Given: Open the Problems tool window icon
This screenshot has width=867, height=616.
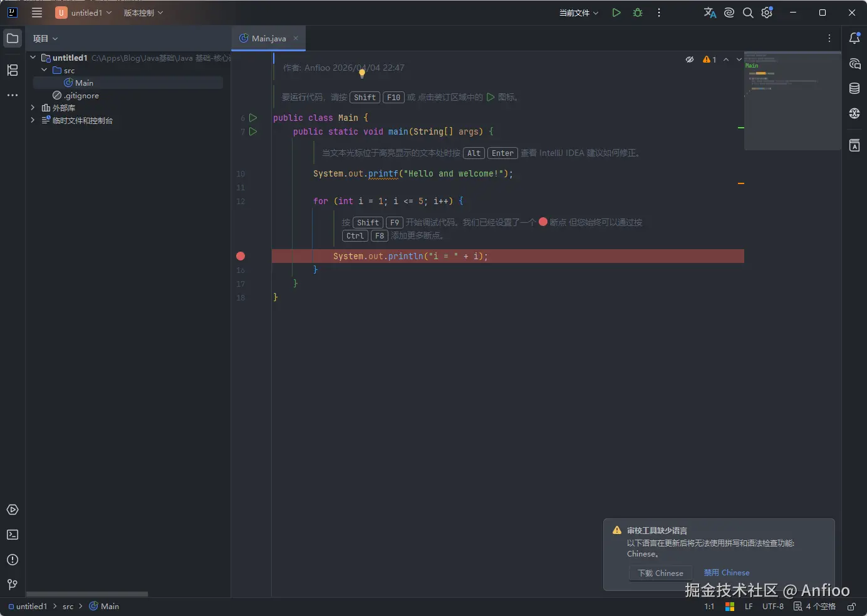Looking at the screenshot, I should 13,560.
